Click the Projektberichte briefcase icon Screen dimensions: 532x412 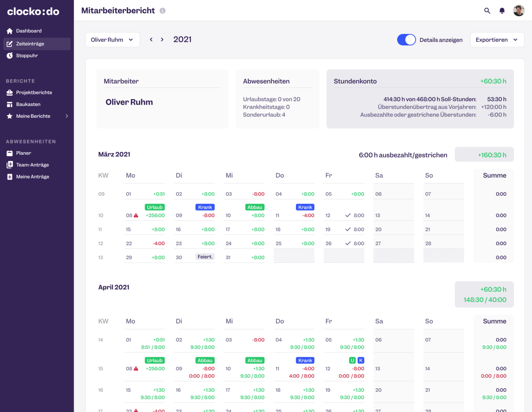pyautogui.click(x=10, y=93)
